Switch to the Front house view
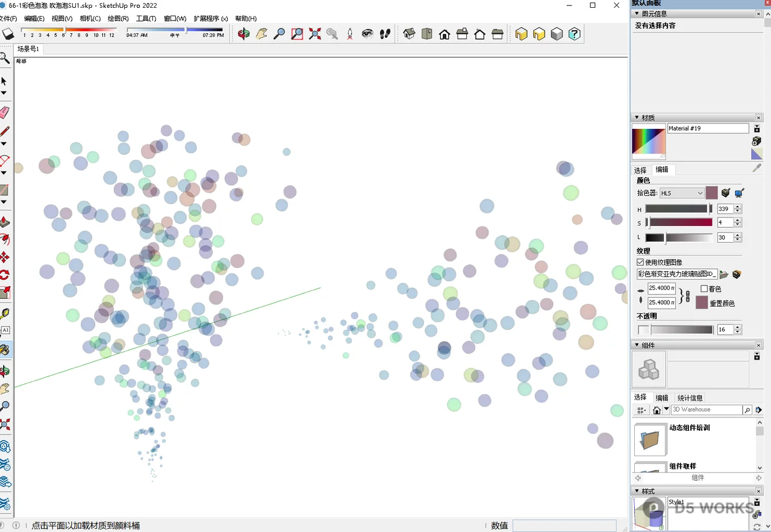The image size is (771, 532). coord(445,34)
